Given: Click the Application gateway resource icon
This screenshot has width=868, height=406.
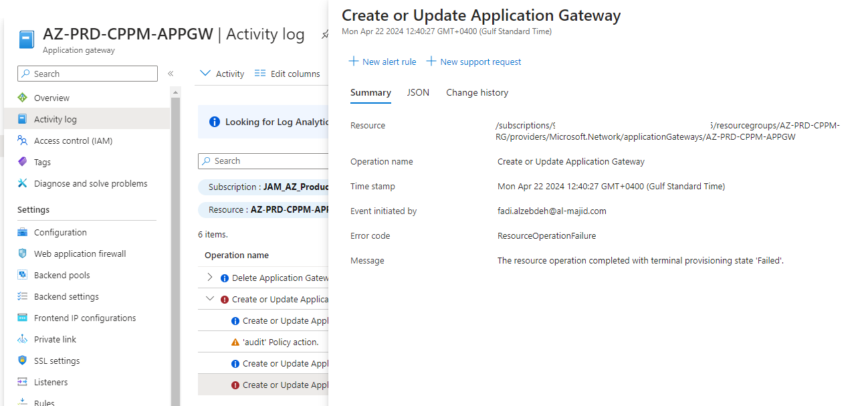Looking at the screenshot, I should 26,39.
